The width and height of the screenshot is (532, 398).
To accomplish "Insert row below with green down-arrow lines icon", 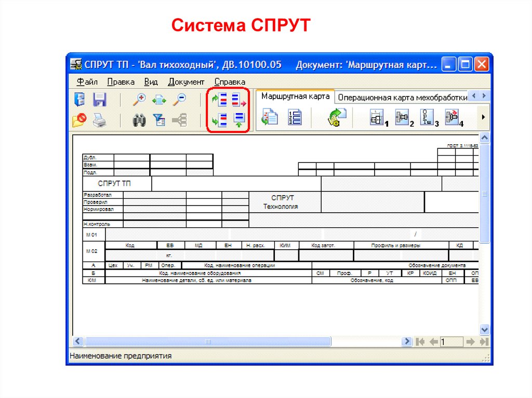I will pos(219,120).
